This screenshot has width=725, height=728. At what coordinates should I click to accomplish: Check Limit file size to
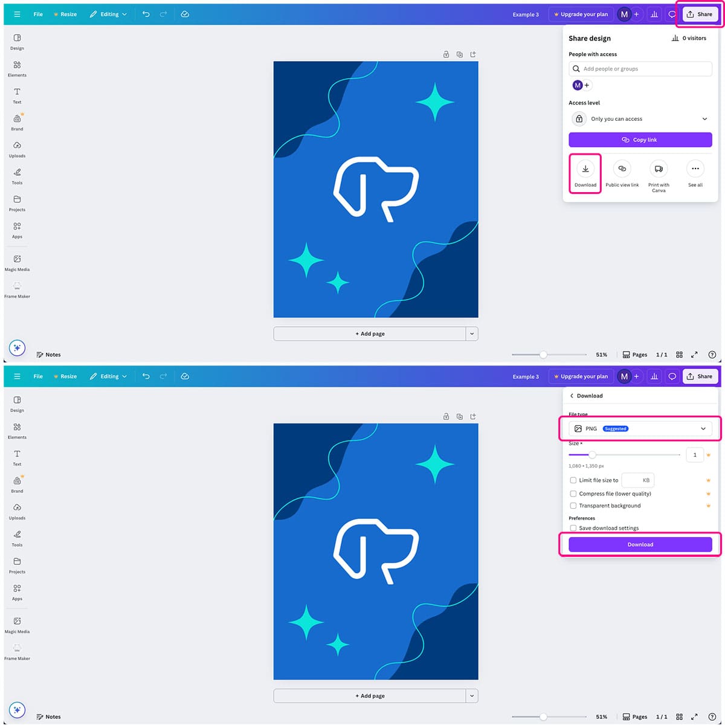[x=573, y=480]
